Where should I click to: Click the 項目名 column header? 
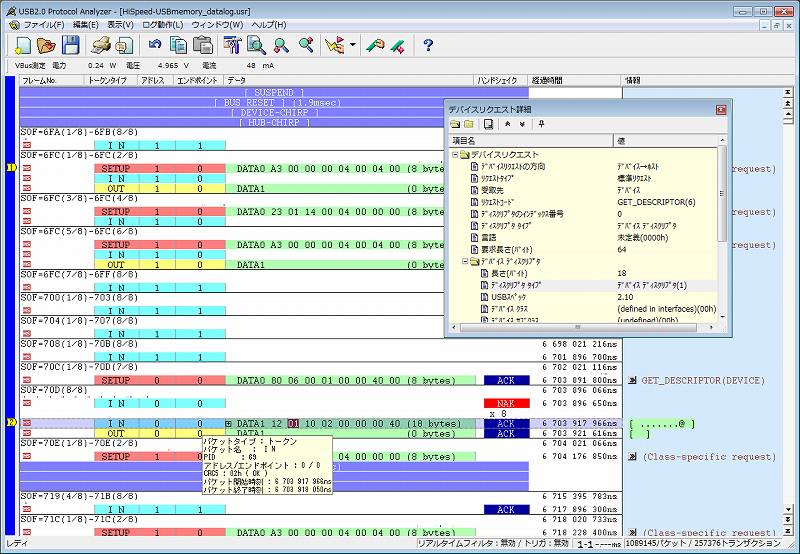pyautogui.click(x=531, y=140)
